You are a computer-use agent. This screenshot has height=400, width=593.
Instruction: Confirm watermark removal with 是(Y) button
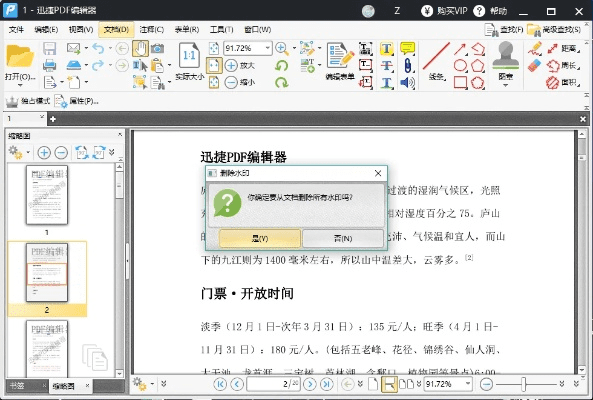[260, 239]
